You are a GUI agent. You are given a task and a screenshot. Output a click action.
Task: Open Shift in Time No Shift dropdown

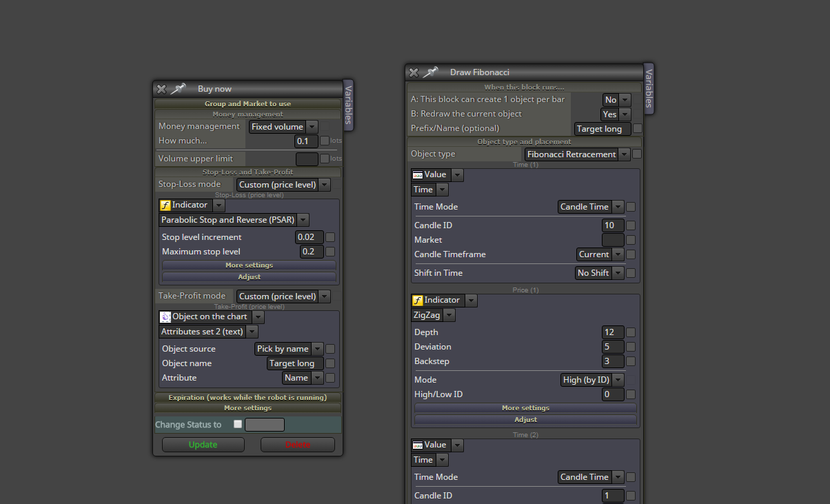pos(599,273)
